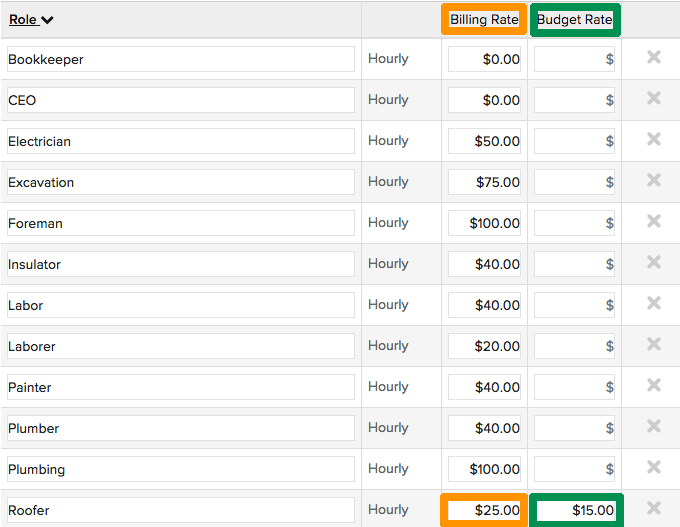Image resolution: width=680 pixels, height=527 pixels.
Task: Change Laborer billing rate $20.00
Action: [x=484, y=346]
